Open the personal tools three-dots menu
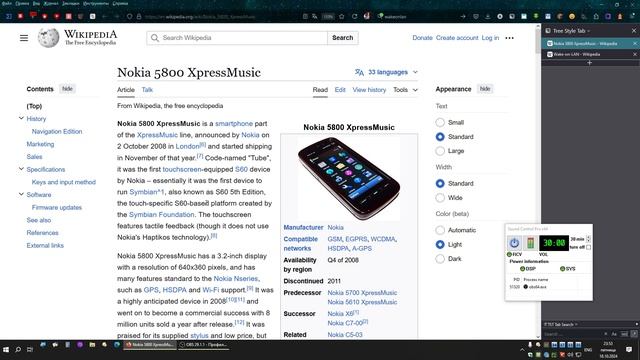 (x=509, y=38)
